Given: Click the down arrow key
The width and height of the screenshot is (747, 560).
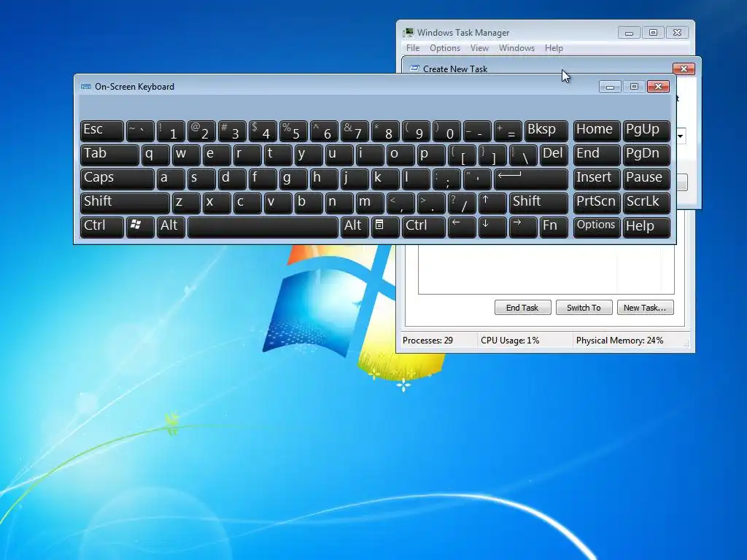Looking at the screenshot, I should [492, 227].
